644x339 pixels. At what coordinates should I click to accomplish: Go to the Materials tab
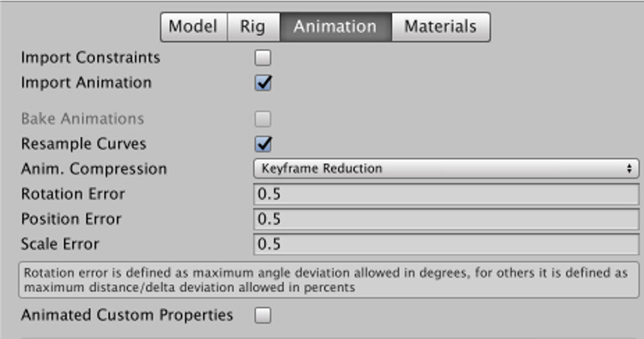pyautogui.click(x=440, y=27)
